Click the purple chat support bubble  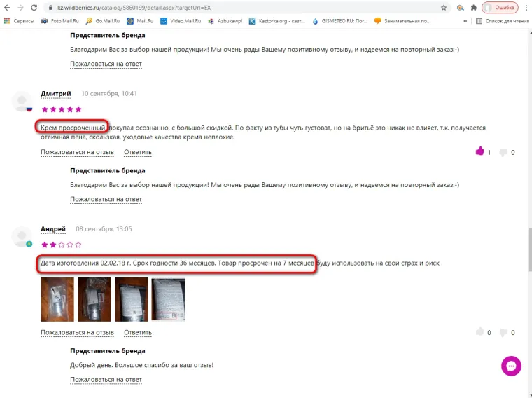click(511, 366)
